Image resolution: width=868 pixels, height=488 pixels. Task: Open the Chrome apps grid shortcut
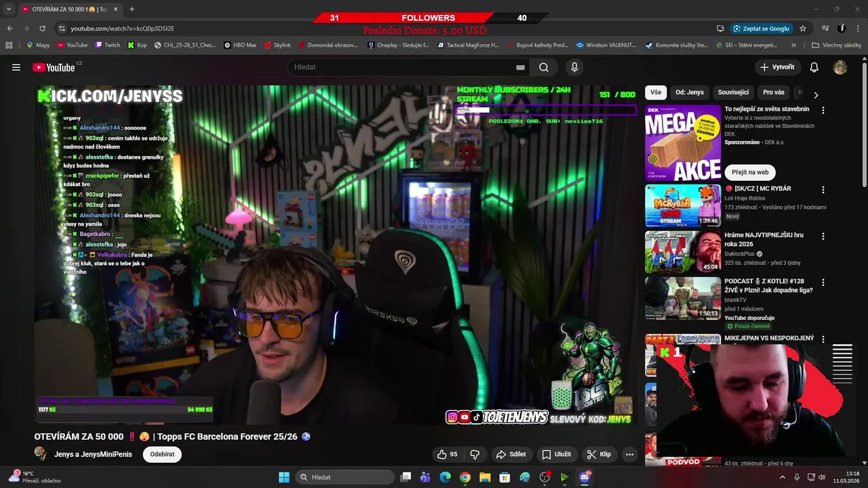[9, 45]
